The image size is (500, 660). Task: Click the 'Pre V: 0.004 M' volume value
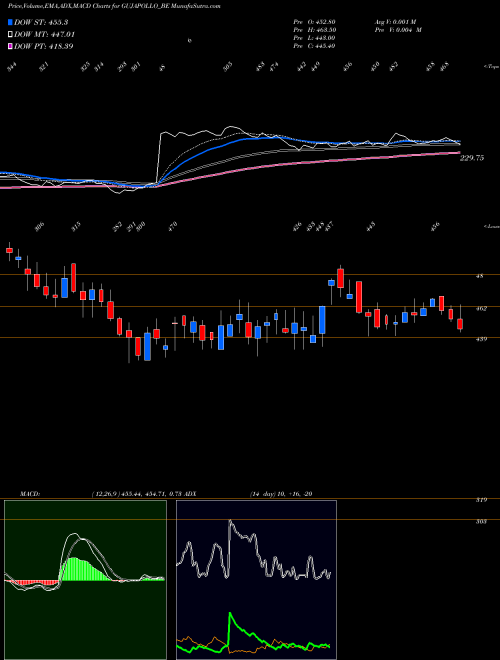point(398,30)
